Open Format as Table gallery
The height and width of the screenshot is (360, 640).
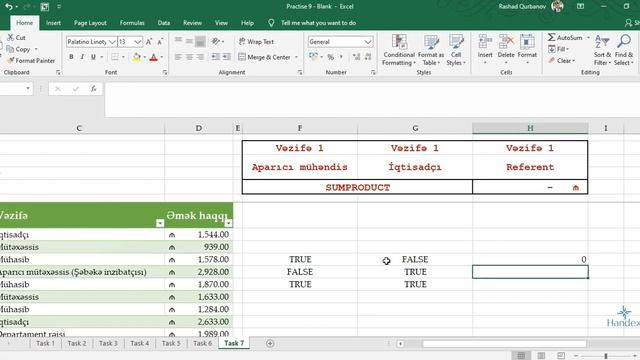[431, 50]
